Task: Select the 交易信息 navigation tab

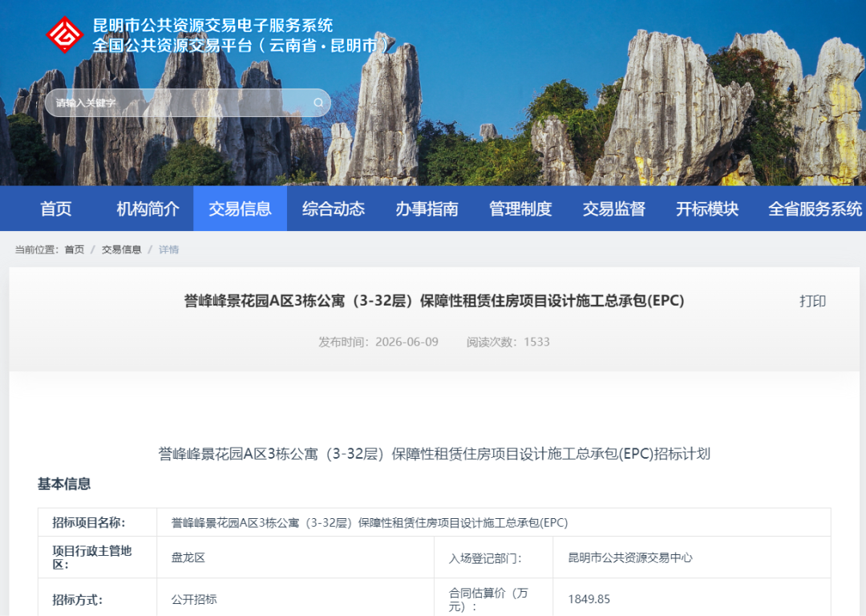Action: tap(240, 209)
